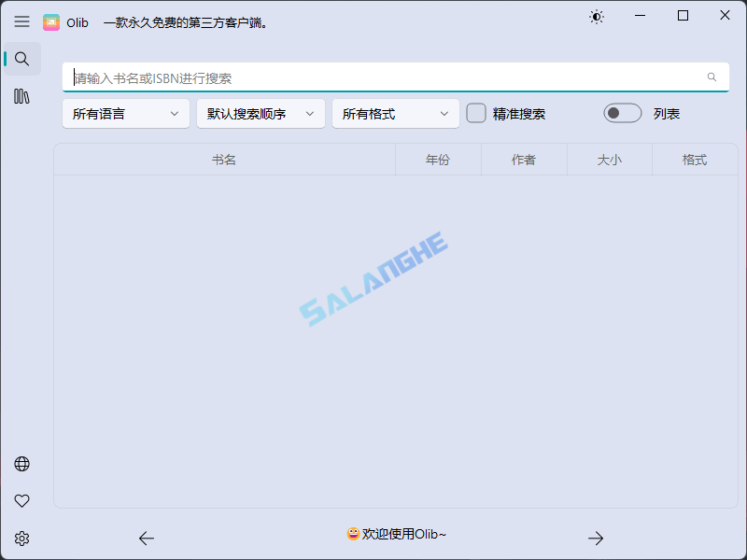Open the 所有格式 dropdown
747x560 pixels.
point(393,113)
